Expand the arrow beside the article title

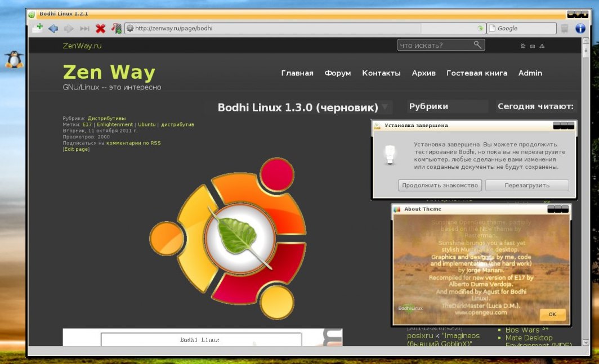pyautogui.click(x=386, y=107)
